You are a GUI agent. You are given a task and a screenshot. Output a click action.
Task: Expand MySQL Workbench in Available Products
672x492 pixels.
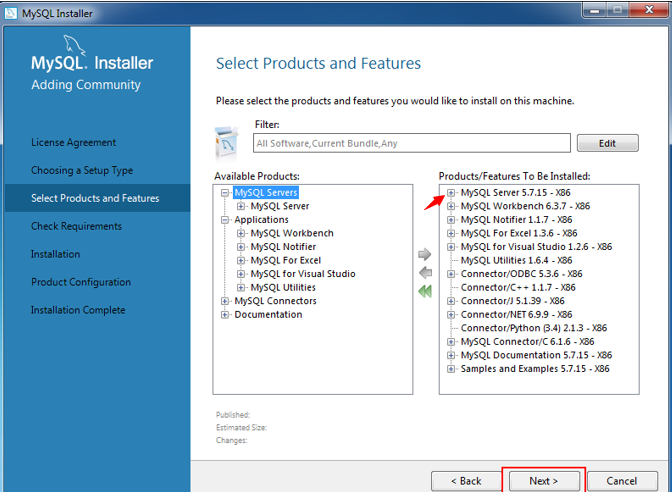coord(241,234)
